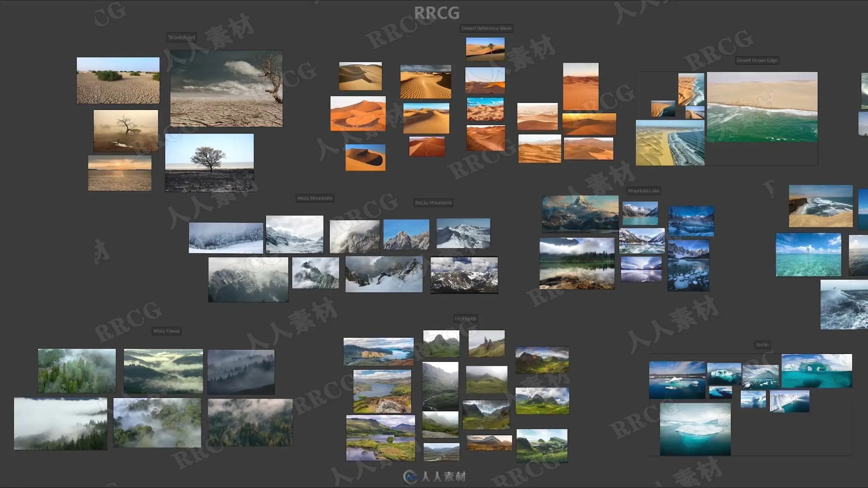Viewport: 868px width, 488px height.
Task: Select the highland loch with orange hills image
Action: pyautogui.click(x=378, y=351)
